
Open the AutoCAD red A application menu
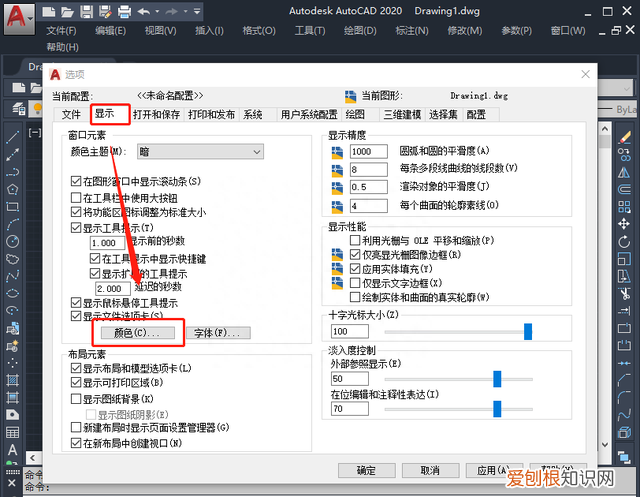18,18
